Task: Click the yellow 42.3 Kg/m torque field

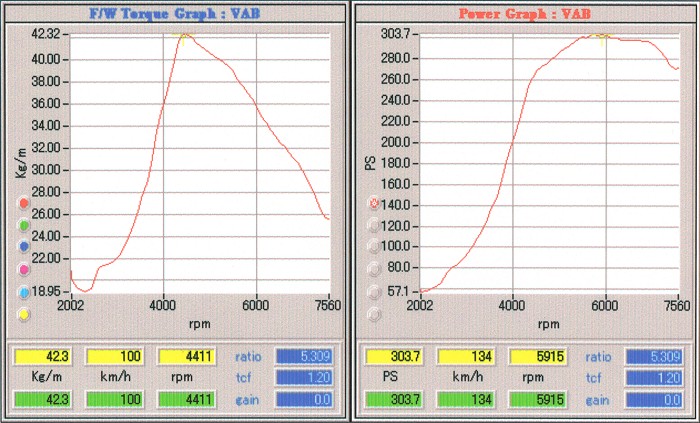Action: coord(42,357)
